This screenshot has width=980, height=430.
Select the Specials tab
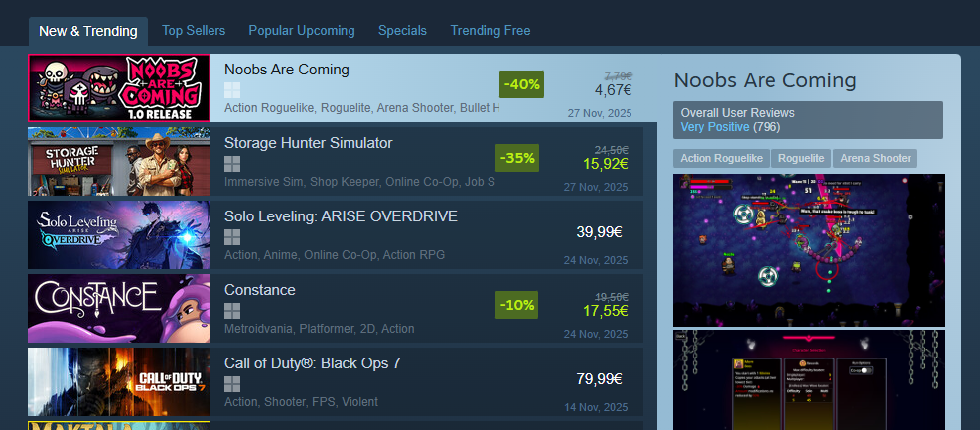tap(402, 30)
